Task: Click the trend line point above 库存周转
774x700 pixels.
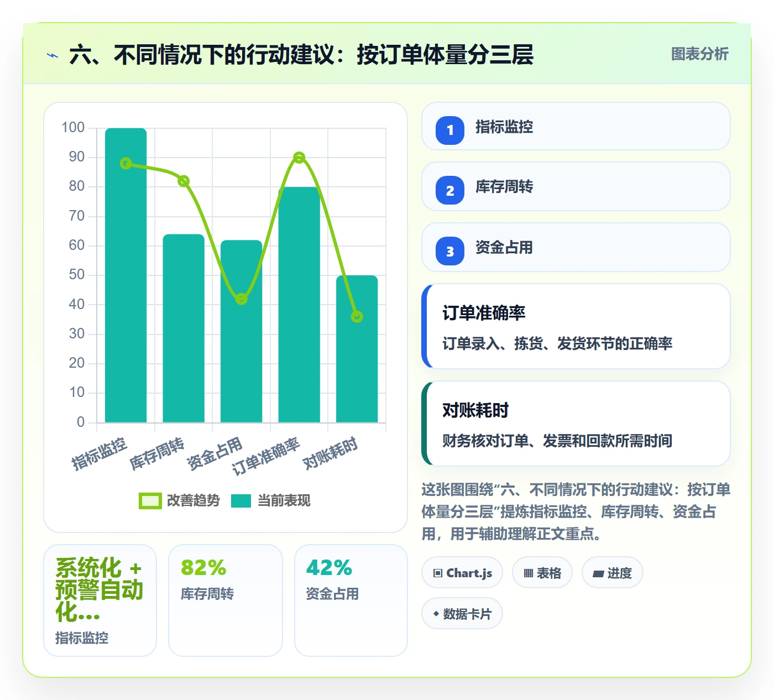Action: point(184,181)
